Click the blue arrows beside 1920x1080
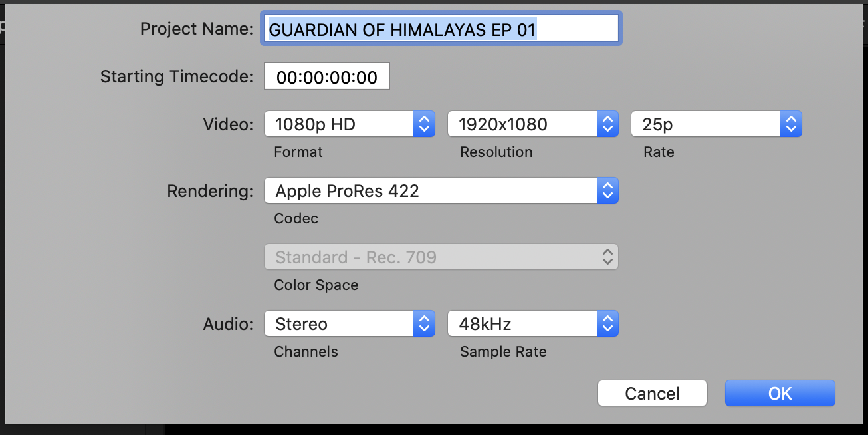Screen dimensions: 868x435 point(607,124)
